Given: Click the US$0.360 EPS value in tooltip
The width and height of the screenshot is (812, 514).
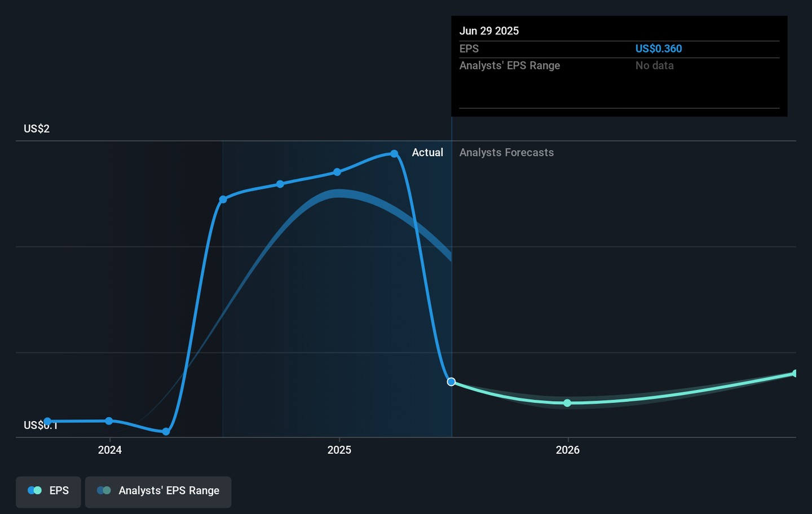Looking at the screenshot, I should [658, 49].
